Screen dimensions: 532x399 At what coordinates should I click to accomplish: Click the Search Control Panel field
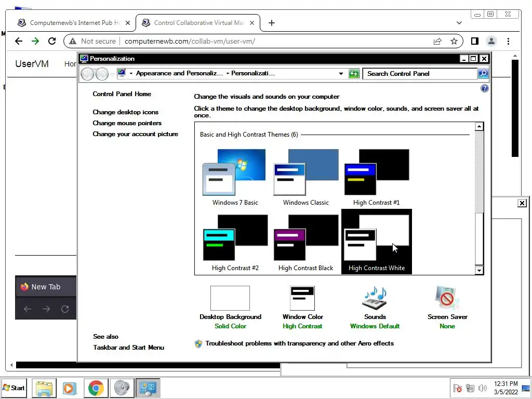click(420, 74)
